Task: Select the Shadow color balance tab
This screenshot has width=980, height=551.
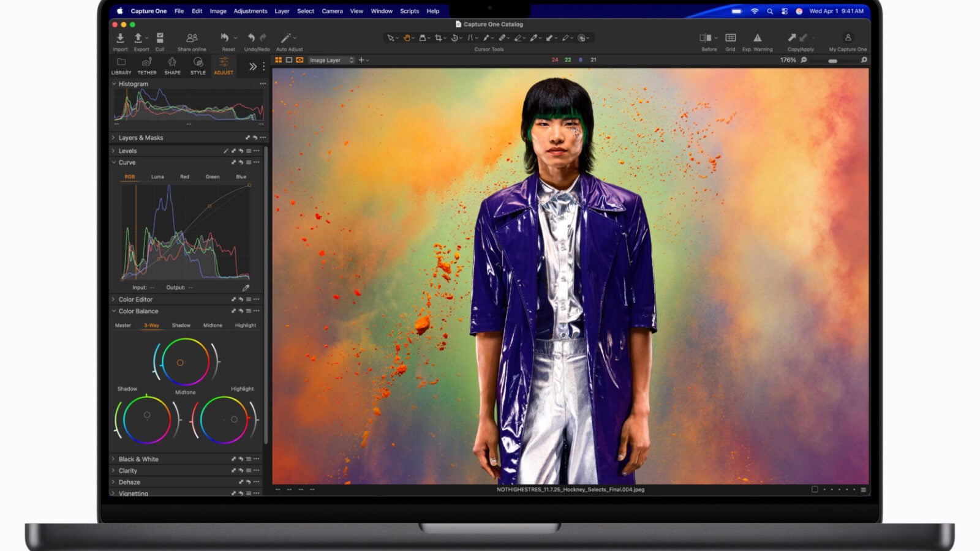Action: 181,326
